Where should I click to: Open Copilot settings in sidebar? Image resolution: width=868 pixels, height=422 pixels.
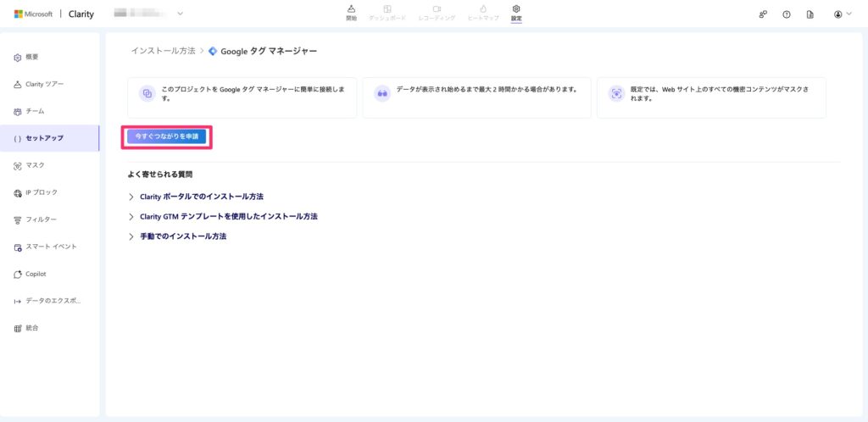pyautogui.click(x=36, y=274)
